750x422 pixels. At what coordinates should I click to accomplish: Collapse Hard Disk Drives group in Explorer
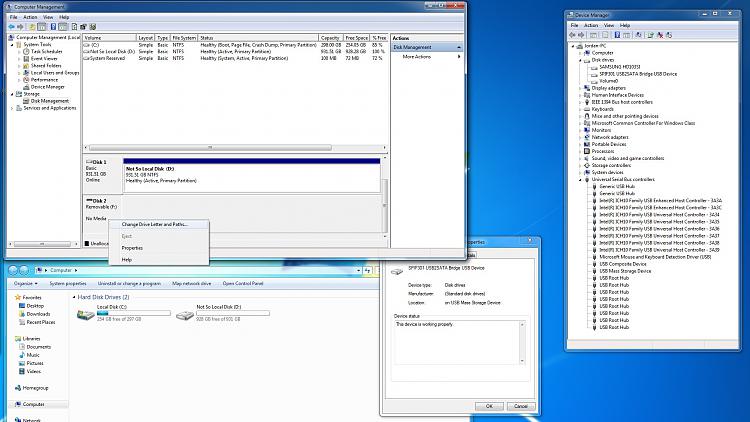pos(74,297)
